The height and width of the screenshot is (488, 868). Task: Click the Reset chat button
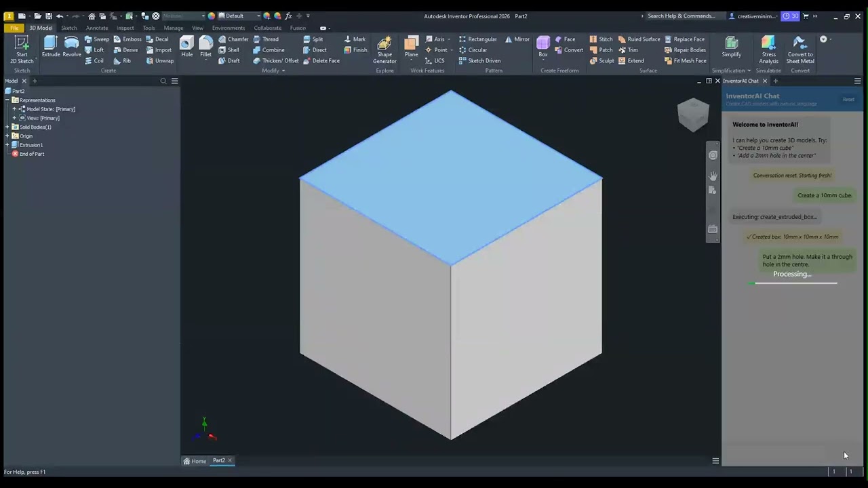click(x=848, y=100)
